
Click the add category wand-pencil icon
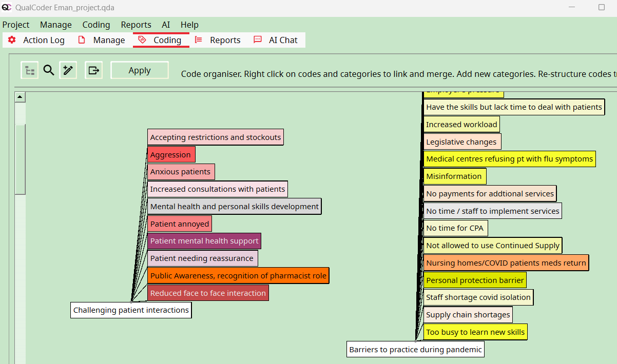click(x=68, y=71)
